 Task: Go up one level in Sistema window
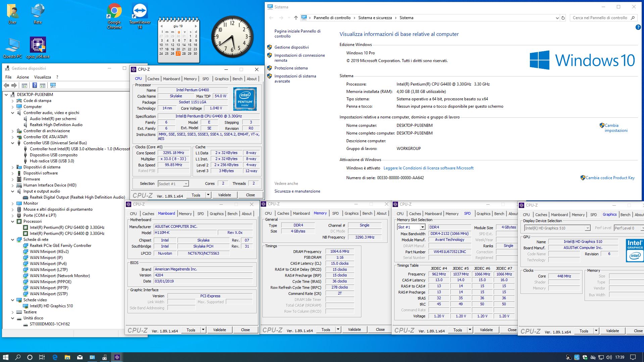[x=296, y=18]
